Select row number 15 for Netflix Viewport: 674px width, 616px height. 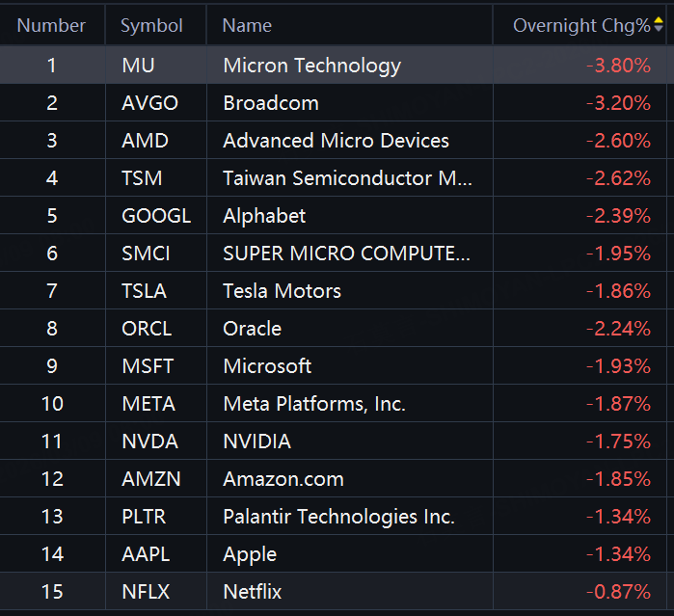coord(51,591)
